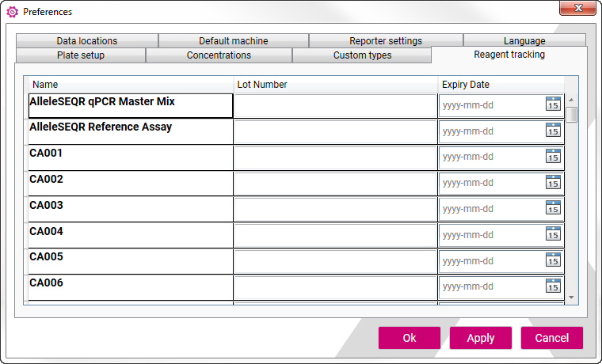Screen dimensions: 602x364
Task: Click the Apply button
Action: [481, 338]
